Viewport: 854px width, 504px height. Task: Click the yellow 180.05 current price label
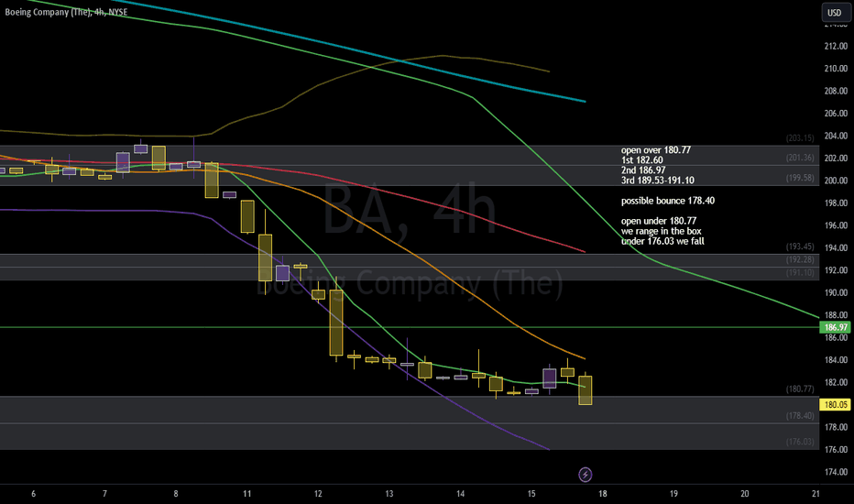[836, 404]
